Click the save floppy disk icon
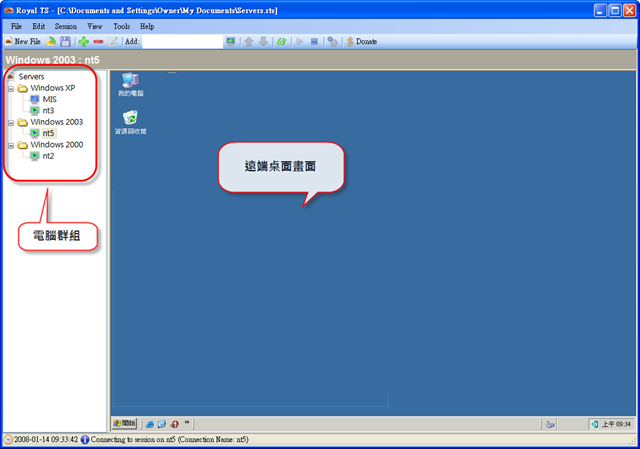This screenshot has height=449, width=640. [x=65, y=42]
